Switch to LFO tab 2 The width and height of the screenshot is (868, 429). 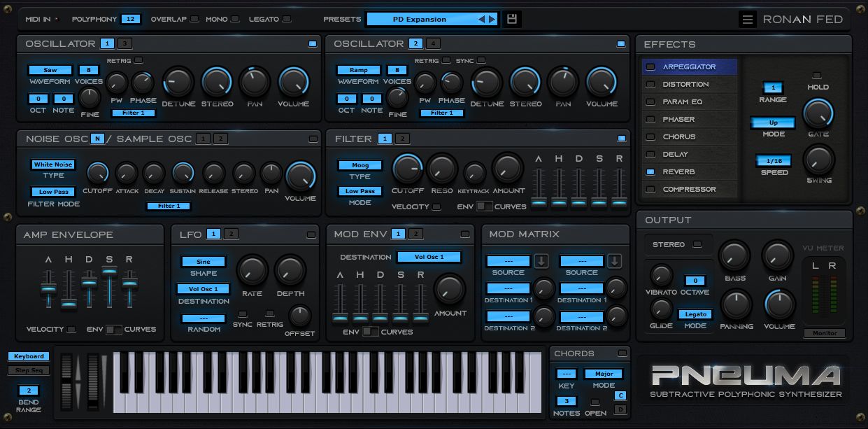[231, 234]
